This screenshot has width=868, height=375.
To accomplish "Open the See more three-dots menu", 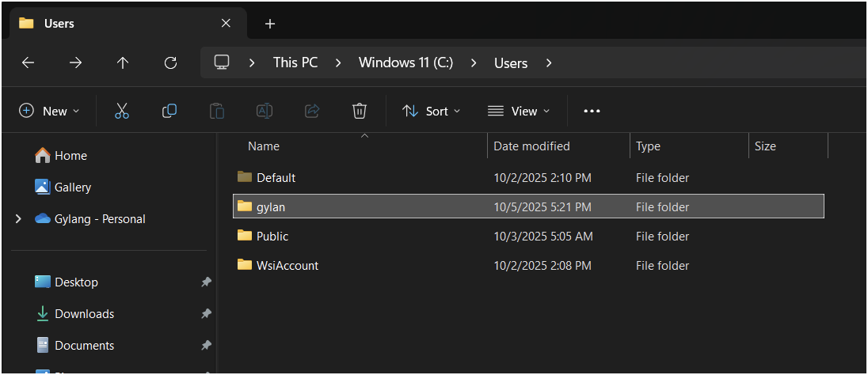I will tap(592, 111).
